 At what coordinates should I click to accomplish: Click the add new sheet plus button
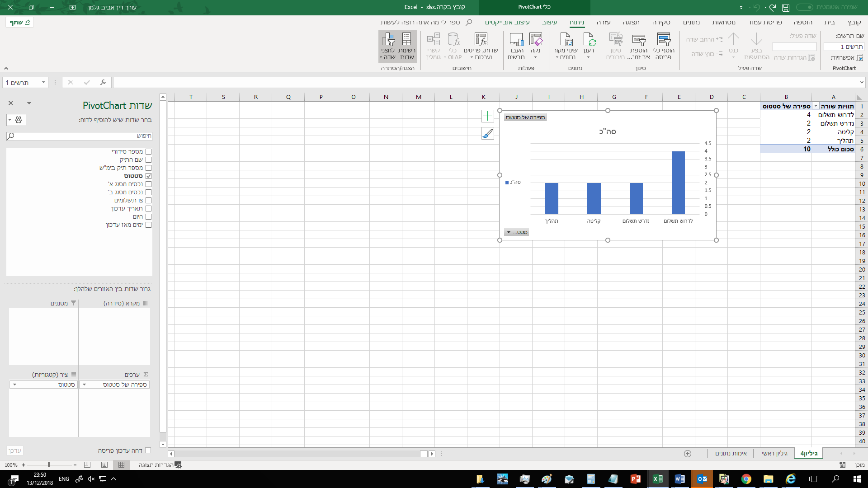pyautogui.click(x=688, y=453)
